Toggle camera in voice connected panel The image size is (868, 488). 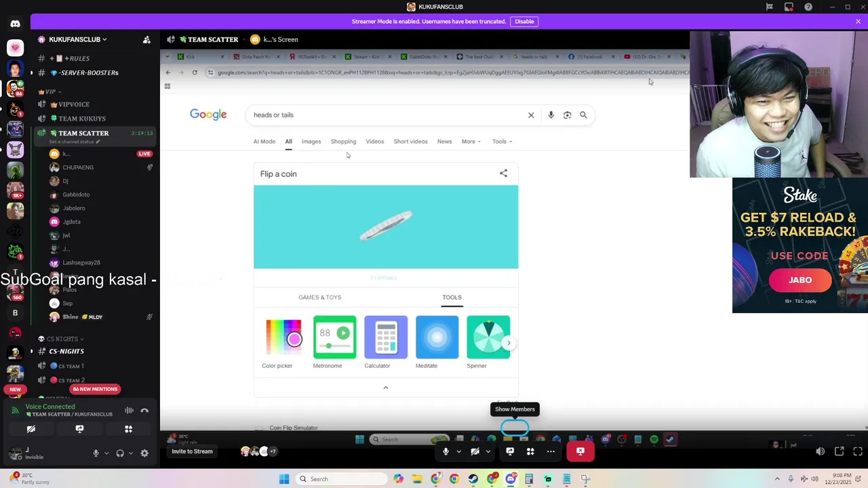(31, 429)
